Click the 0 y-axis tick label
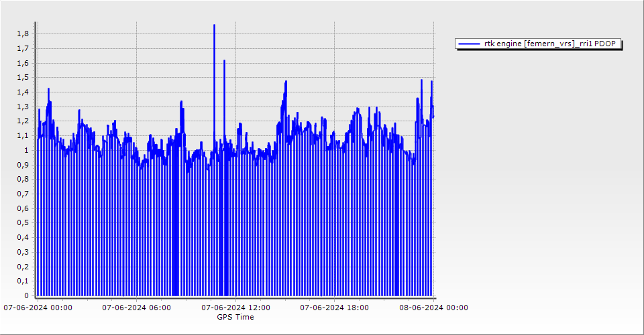 click(25, 295)
